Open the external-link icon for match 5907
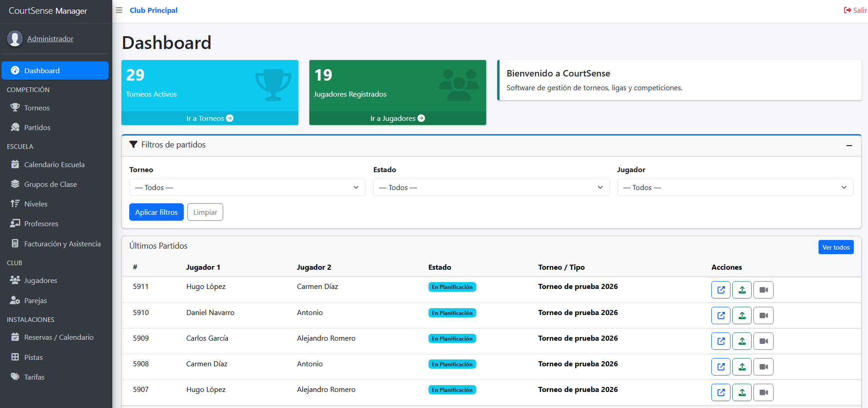The width and height of the screenshot is (868, 408). (x=721, y=392)
